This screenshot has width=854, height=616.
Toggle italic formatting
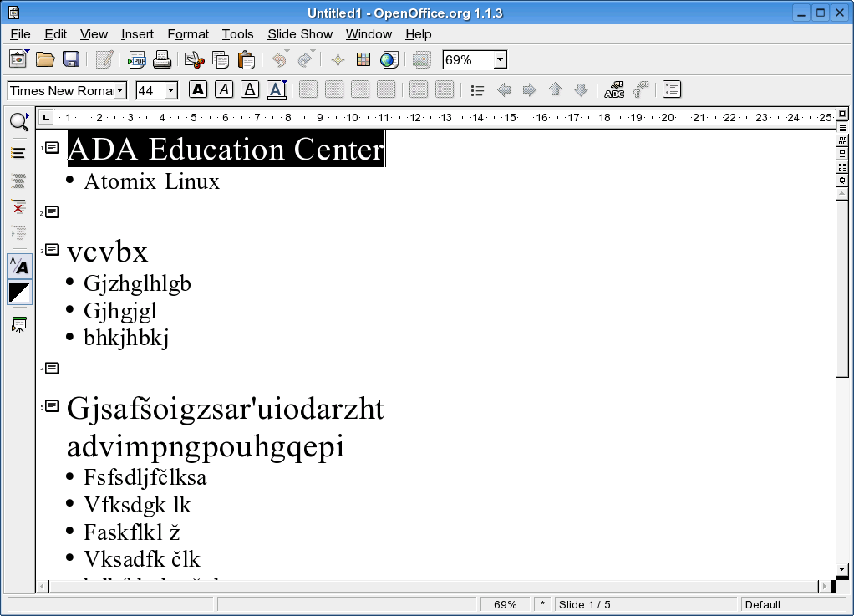click(224, 89)
